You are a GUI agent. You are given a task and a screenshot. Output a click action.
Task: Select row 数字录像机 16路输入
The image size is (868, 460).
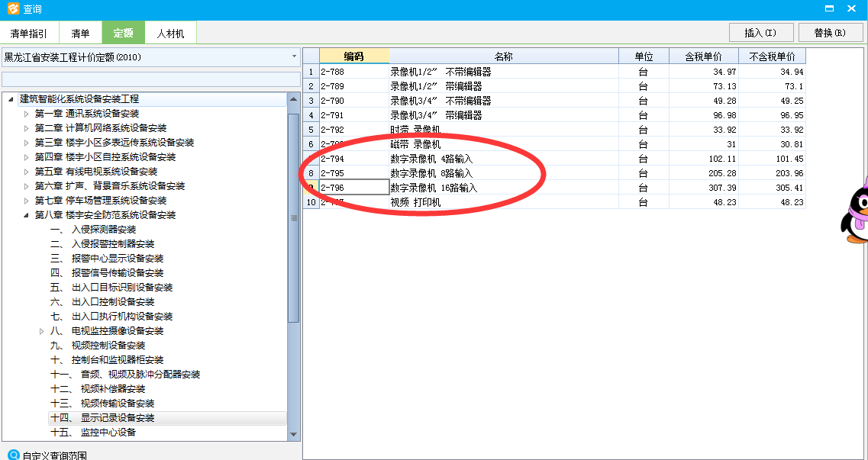pos(504,188)
